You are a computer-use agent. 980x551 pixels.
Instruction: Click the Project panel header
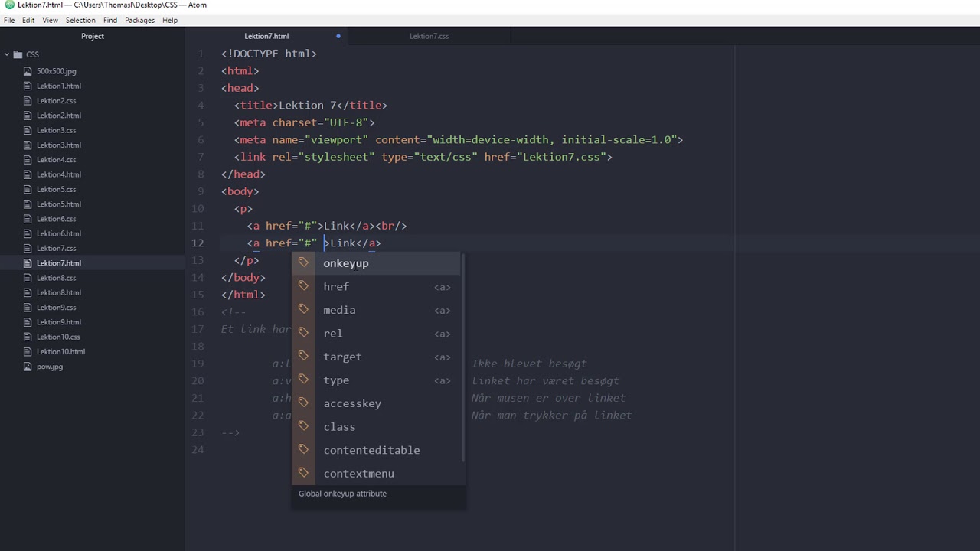[x=93, y=36]
